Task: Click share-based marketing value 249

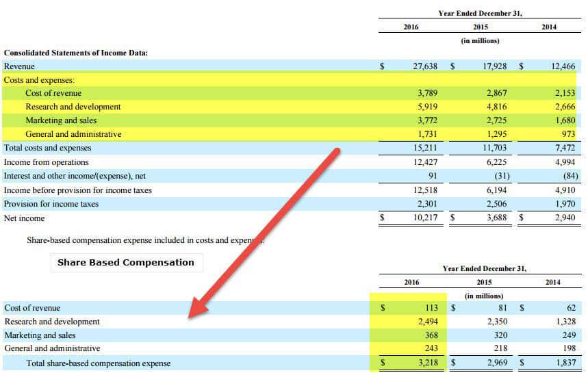Action: click(x=570, y=335)
